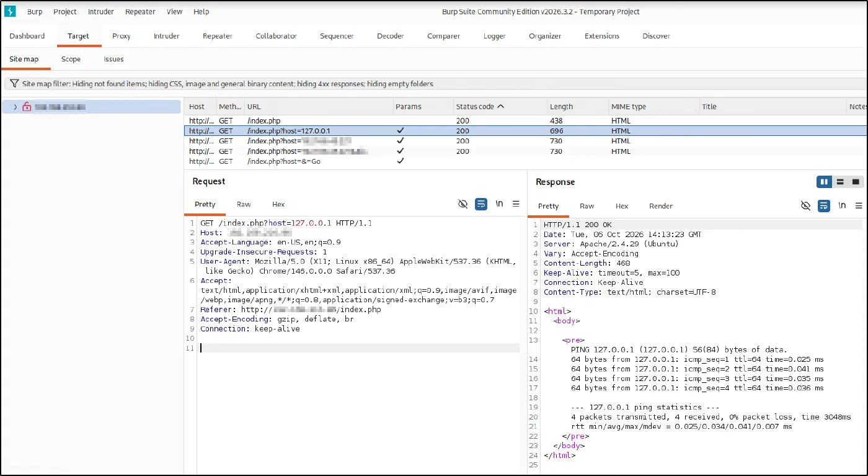Image resolution: width=868 pixels, height=476 pixels.
Task: Click the empty line 11 in Request editor
Action: pos(359,348)
